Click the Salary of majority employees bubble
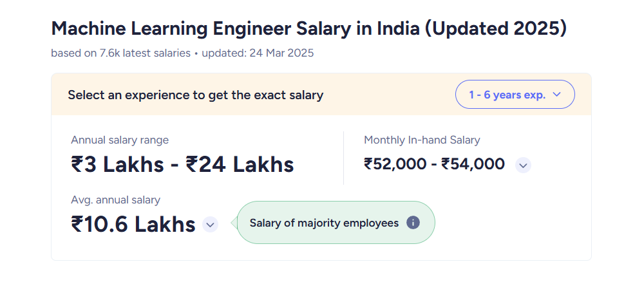The image size is (644, 282). coord(336,223)
